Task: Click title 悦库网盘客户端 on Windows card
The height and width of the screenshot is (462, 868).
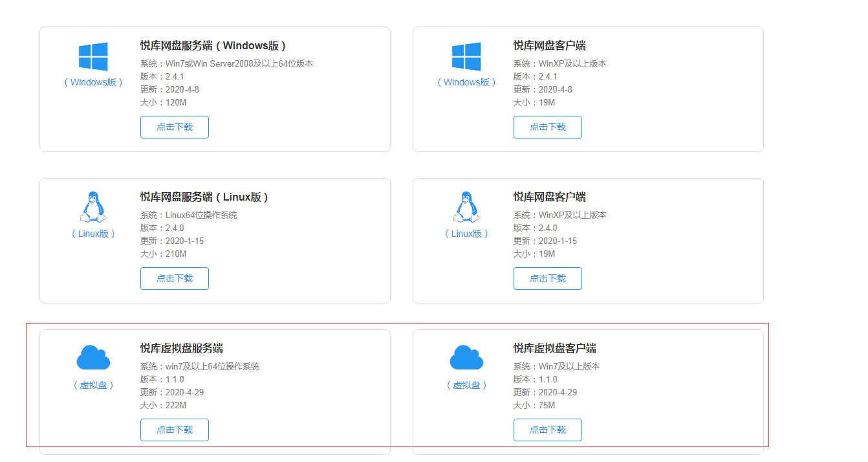Action: point(550,45)
